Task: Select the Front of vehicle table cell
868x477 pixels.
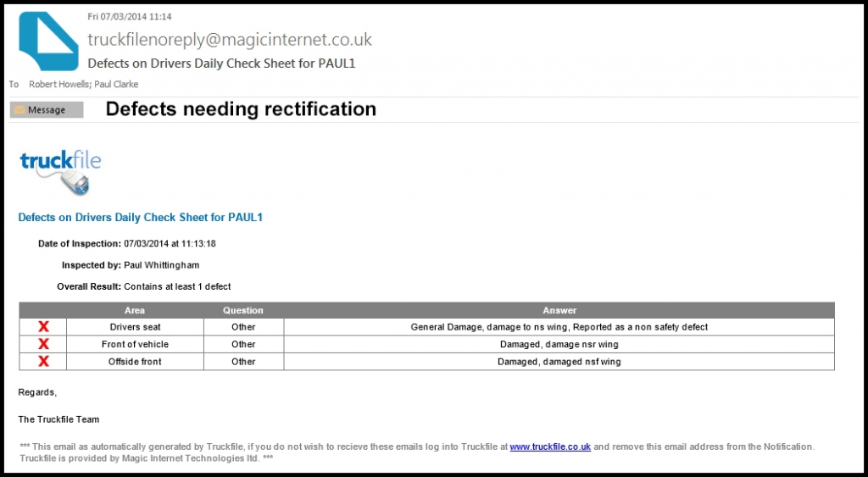Action: (x=135, y=344)
